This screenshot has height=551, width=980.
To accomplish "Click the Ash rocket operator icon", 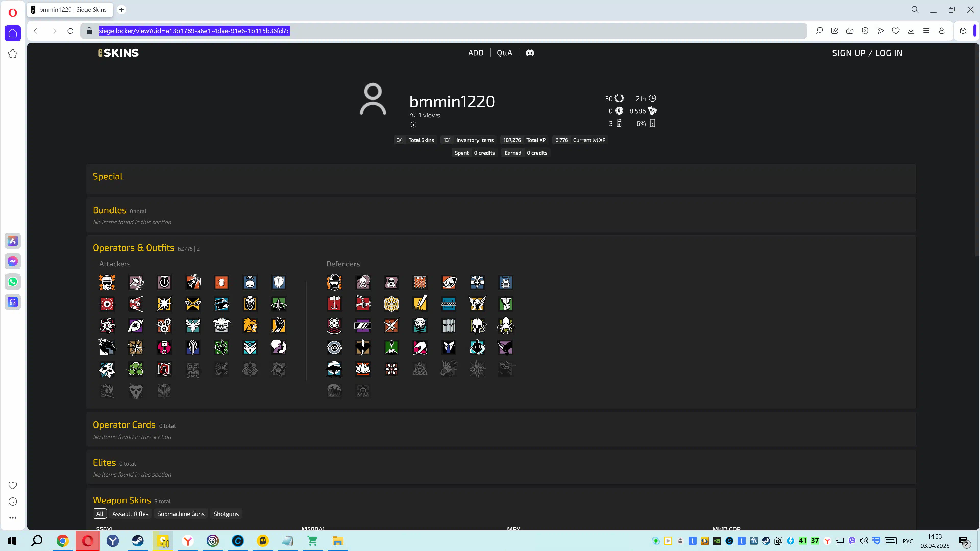I will pyautogui.click(x=193, y=282).
